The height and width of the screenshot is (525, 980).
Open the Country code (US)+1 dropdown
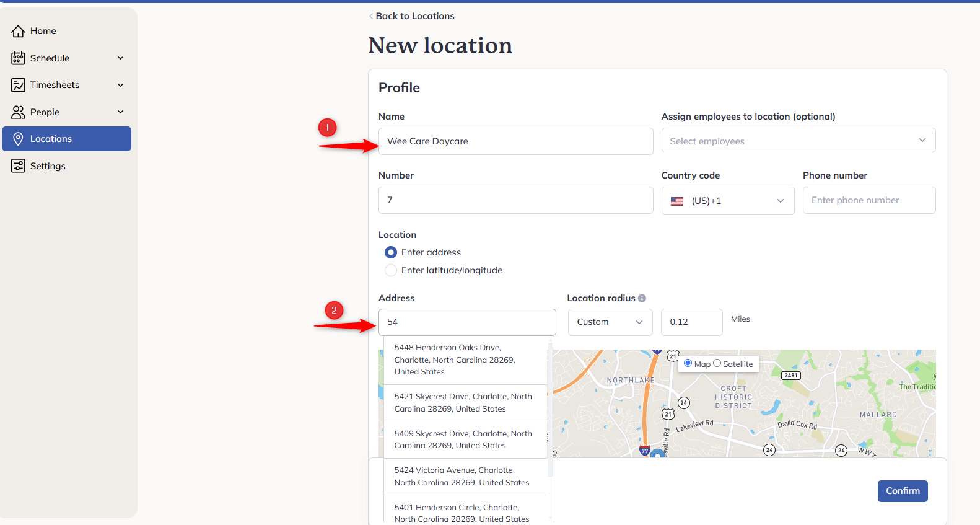[728, 201]
